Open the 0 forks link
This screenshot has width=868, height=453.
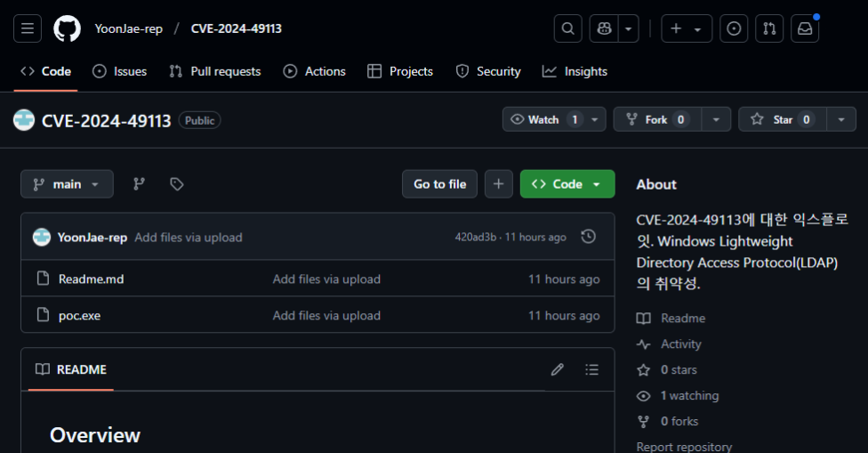tap(667, 422)
